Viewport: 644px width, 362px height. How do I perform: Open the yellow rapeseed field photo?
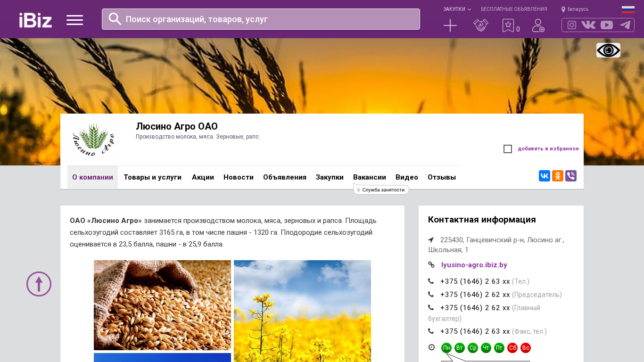(302, 311)
